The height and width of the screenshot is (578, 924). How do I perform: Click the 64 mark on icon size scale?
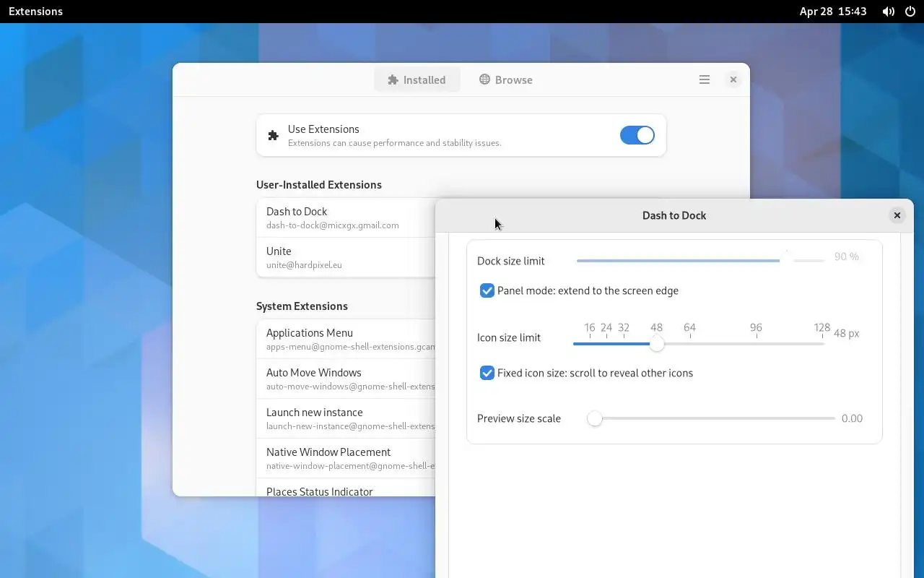click(x=689, y=327)
